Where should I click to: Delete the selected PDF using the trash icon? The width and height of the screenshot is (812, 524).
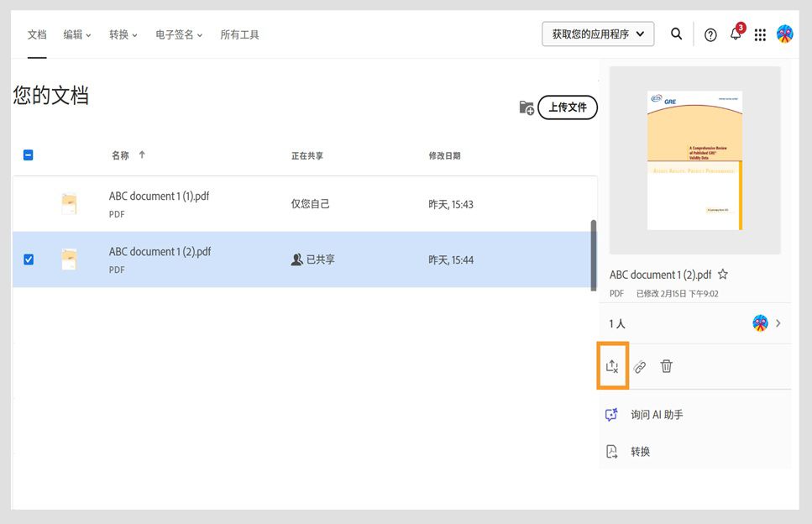click(x=666, y=366)
